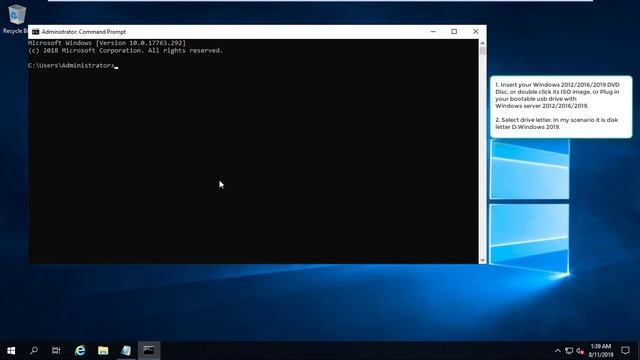640x360 pixels.
Task: Close the Command Prompt window
Action: [476, 31]
